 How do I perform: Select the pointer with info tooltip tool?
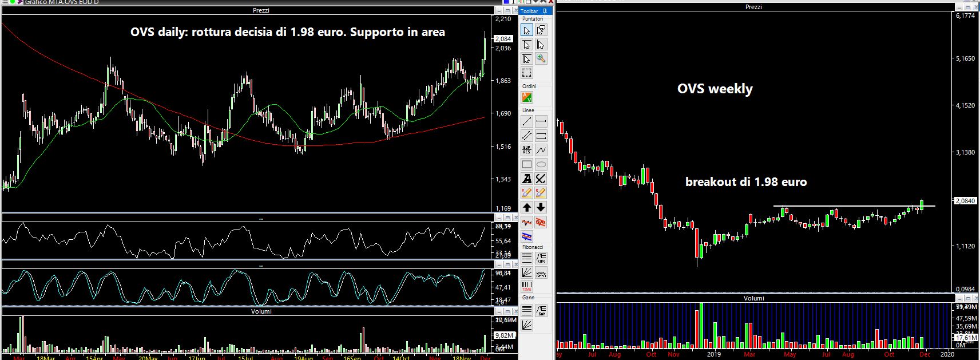[x=541, y=30]
